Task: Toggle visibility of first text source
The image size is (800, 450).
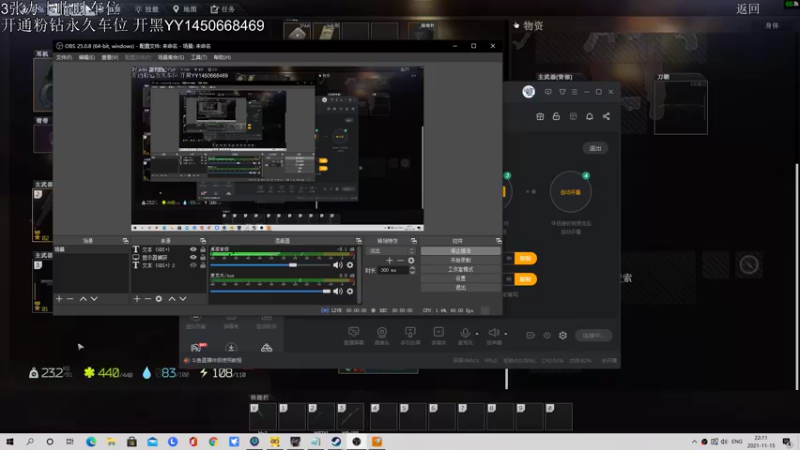Action: point(193,249)
